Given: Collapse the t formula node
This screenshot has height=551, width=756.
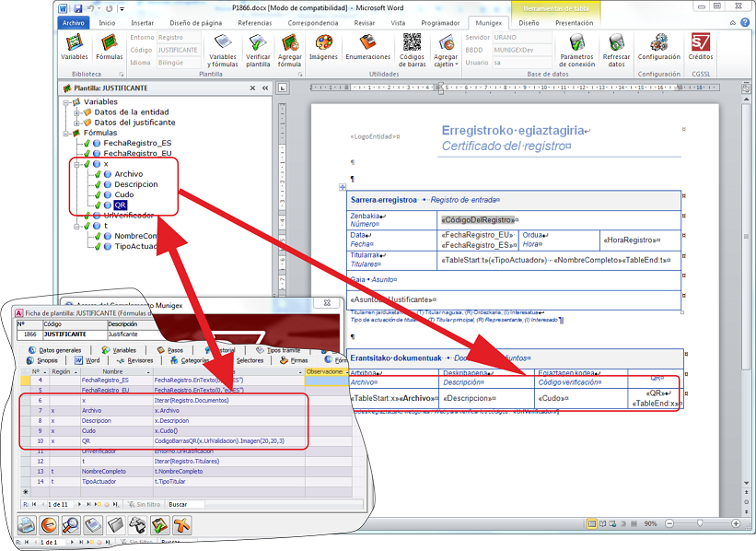Looking at the screenshot, I should [x=76, y=226].
